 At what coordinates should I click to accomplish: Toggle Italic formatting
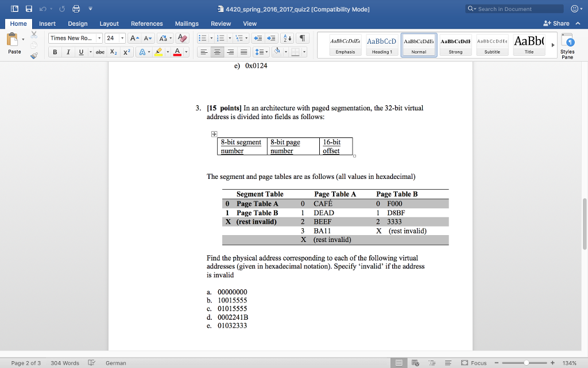pyautogui.click(x=68, y=52)
